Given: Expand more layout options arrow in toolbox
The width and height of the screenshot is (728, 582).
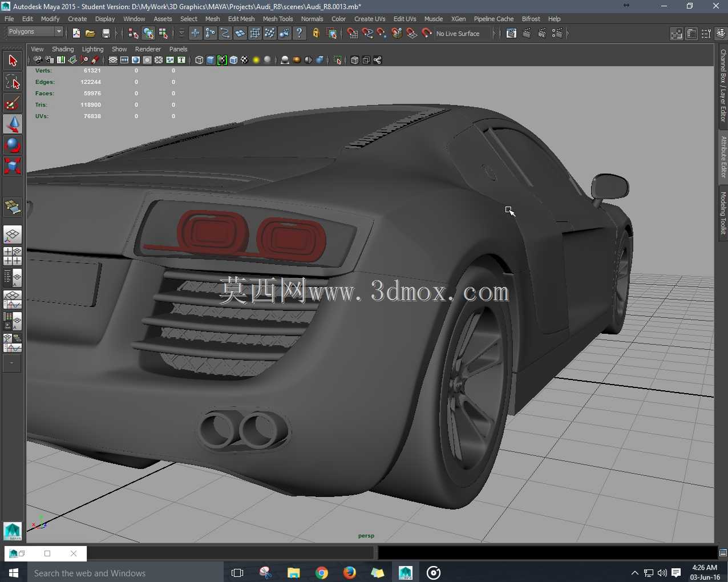Looking at the screenshot, I should [x=13, y=363].
